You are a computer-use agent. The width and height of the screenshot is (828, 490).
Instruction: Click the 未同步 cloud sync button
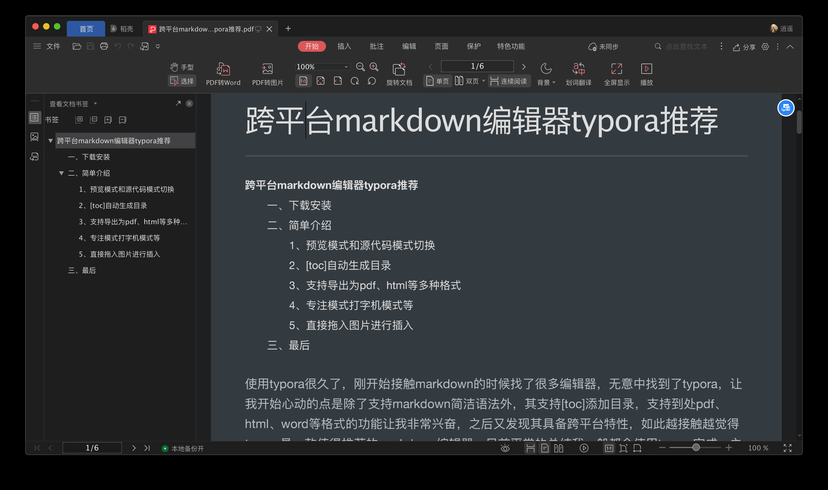[603, 46]
